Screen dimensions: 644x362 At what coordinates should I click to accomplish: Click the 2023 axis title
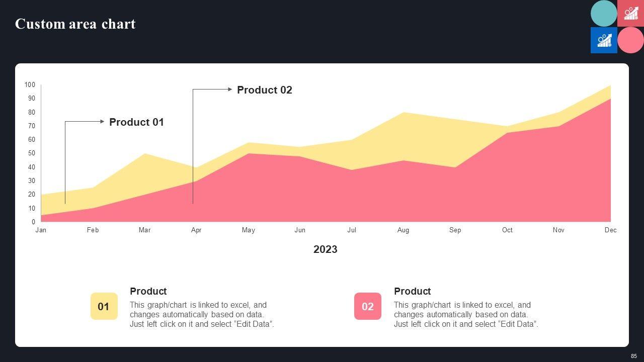[325, 249]
